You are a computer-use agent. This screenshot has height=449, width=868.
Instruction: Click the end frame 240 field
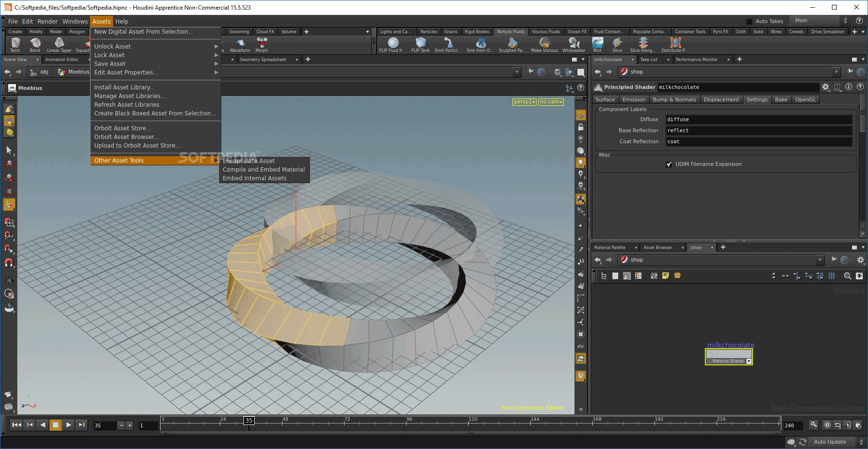[x=792, y=425]
